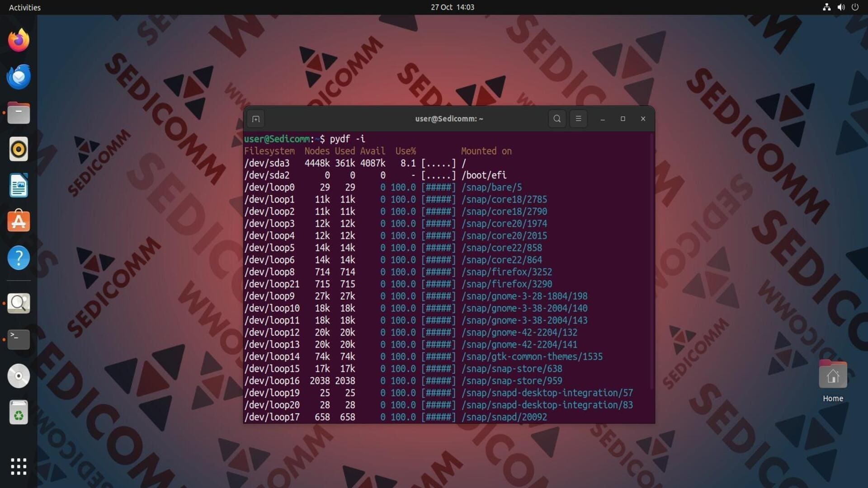Open the Help icon in dock
Viewport: 868px width, 488px height.
(x=19, y=258)
